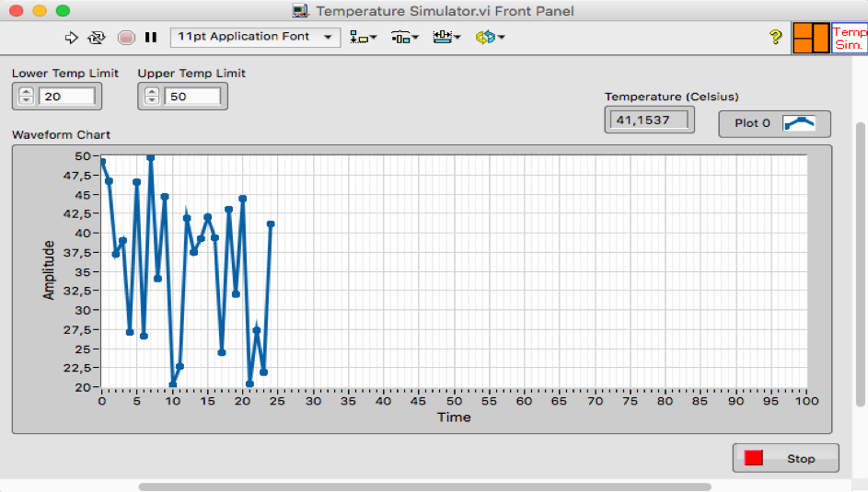Show the Context Help window

776,37
